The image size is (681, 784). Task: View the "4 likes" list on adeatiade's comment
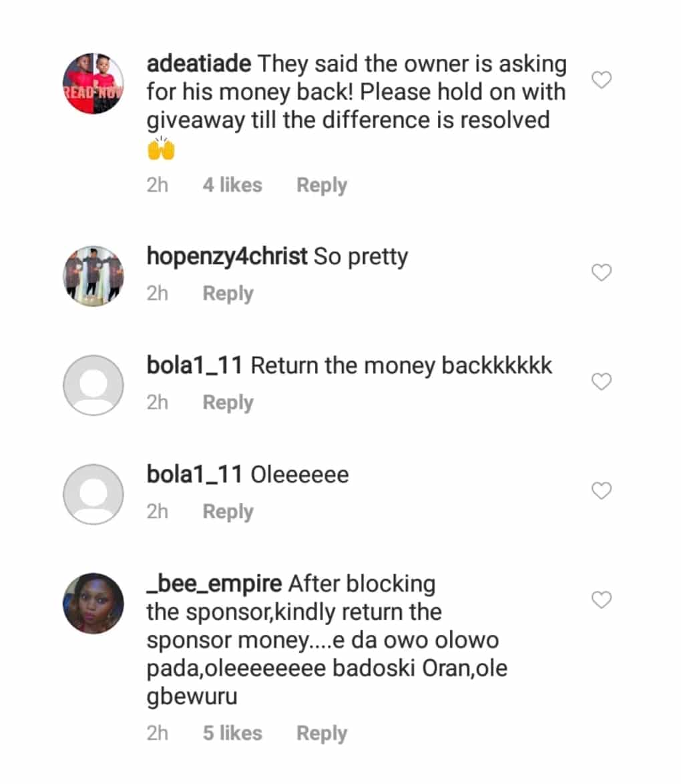coord(232,185)
